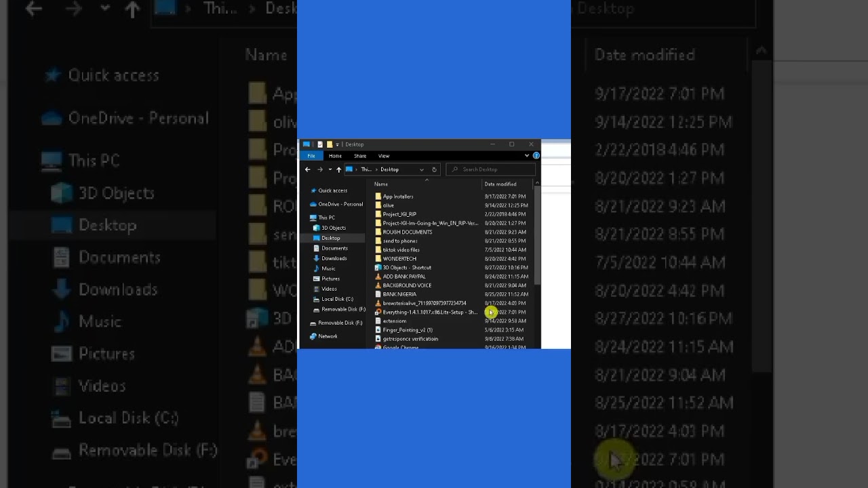Select Desktop in the navigation pane
The width and height of the screenshot is (868, 488).
[331, 238]
